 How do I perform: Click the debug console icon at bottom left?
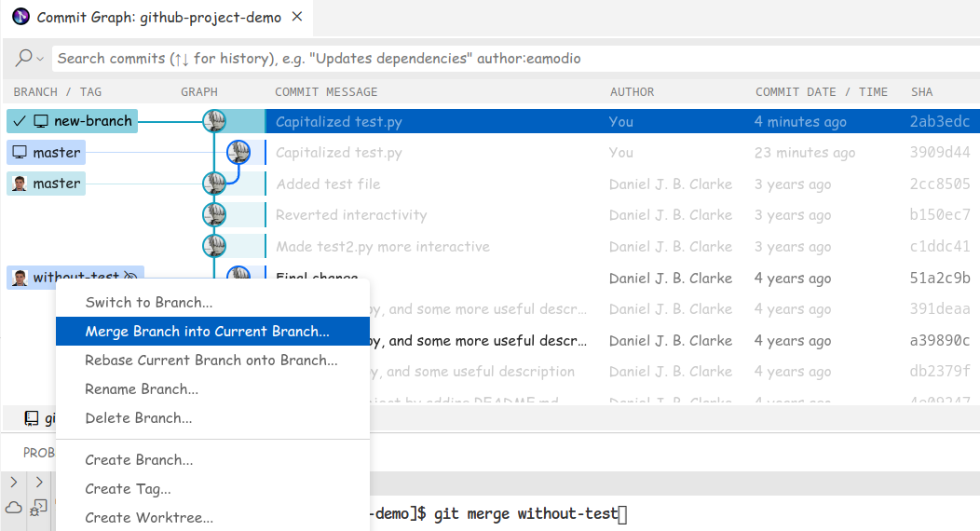coord(38,507)
